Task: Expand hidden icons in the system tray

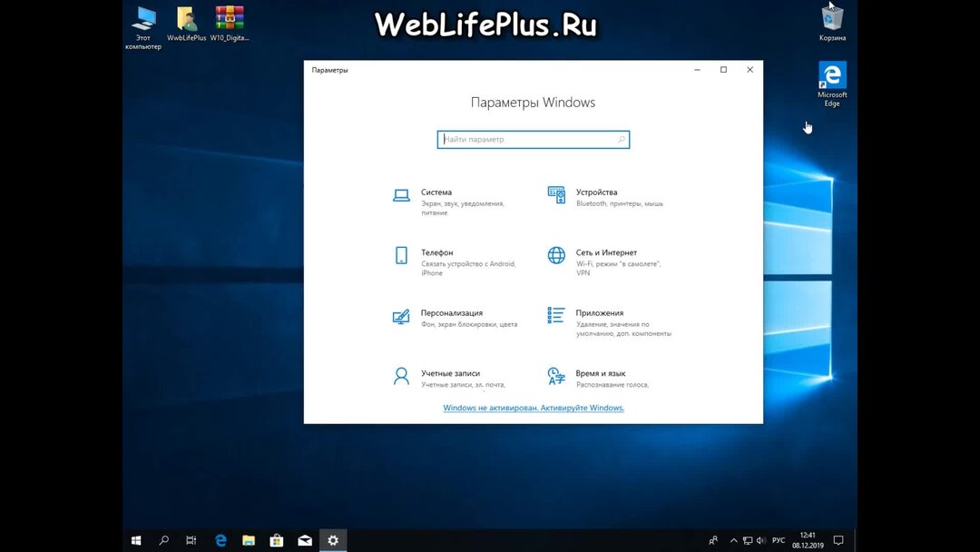Action: click(x=733, y=539)
